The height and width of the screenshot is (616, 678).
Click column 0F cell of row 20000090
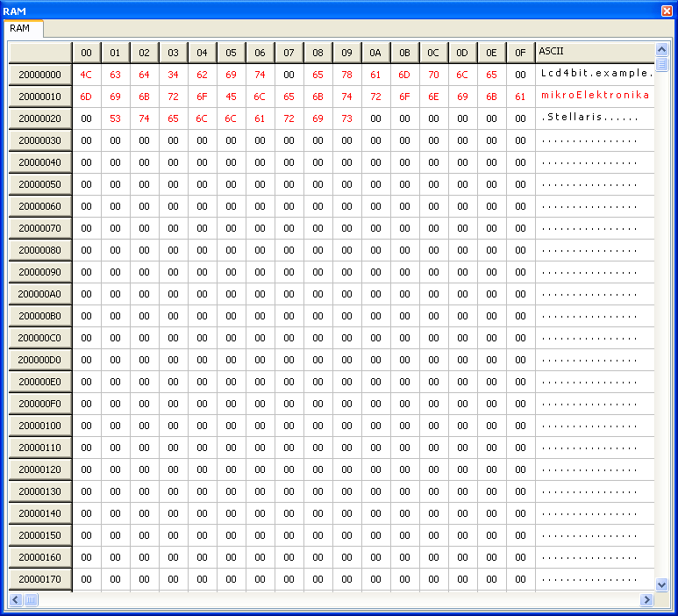[x=520, y=273]
